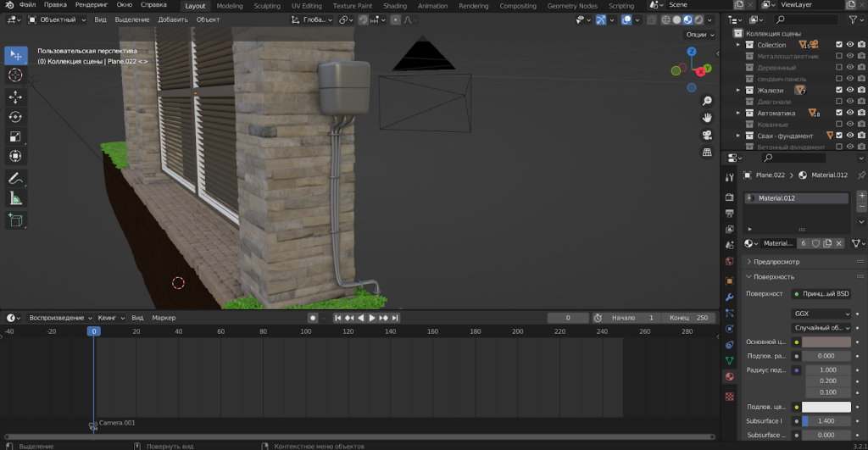This screenshot has height=450, width=868.
Task: Activate the Add Cube tool
Action: pos(15,219)
